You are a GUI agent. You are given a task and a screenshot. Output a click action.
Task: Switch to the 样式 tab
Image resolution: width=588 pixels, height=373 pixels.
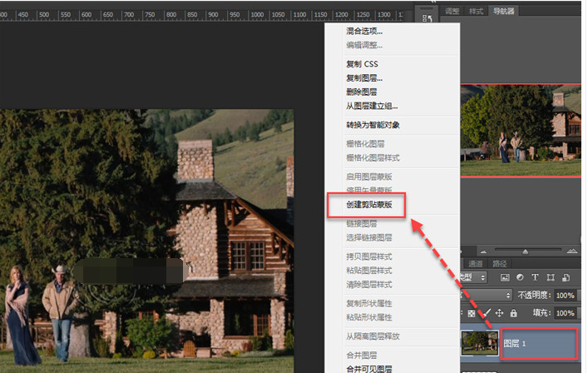(477, 12)
